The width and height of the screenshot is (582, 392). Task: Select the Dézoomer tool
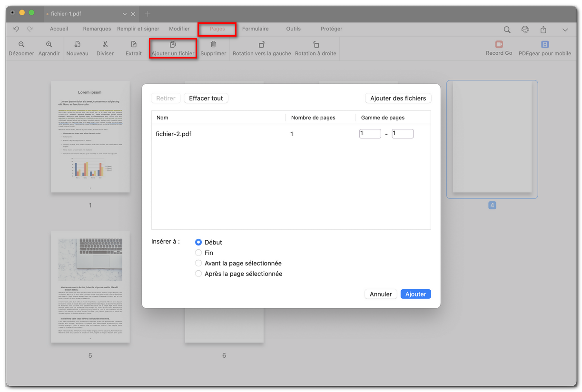(x=21, y=48)
